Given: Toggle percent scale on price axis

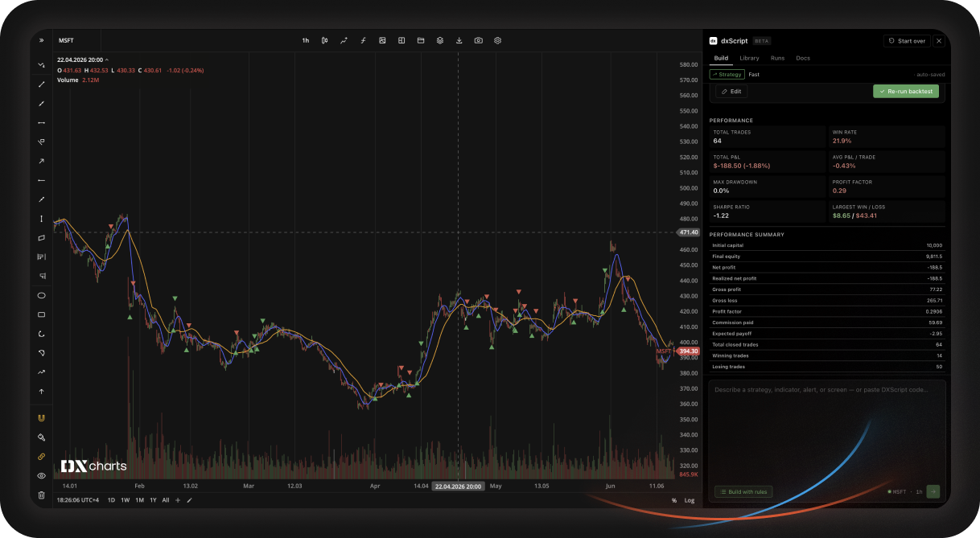Looking at the screenshot, I should (674, 500).
